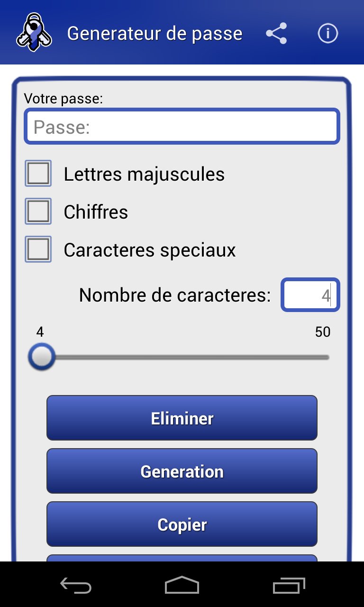The height and width of the screenshot is (607, 364).
Task: Tap the share icon in header
Action: 276,34
